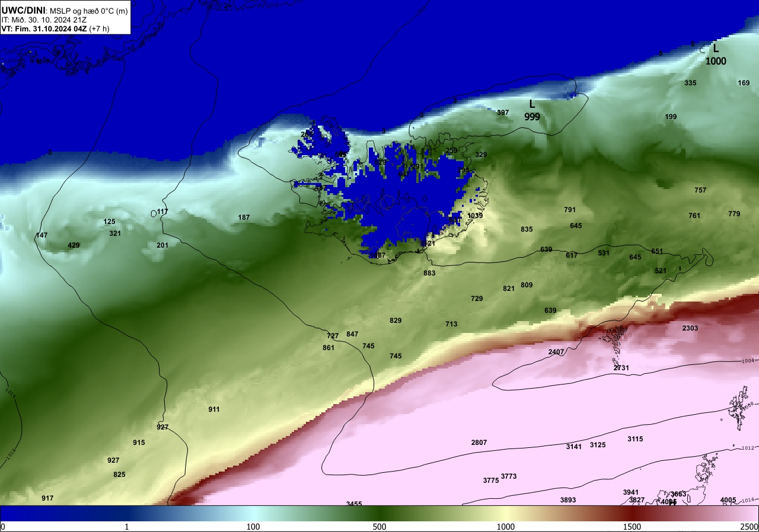Select the 809 height label
The height and width of the screenshot is (532, 759).
pos(527,285)
